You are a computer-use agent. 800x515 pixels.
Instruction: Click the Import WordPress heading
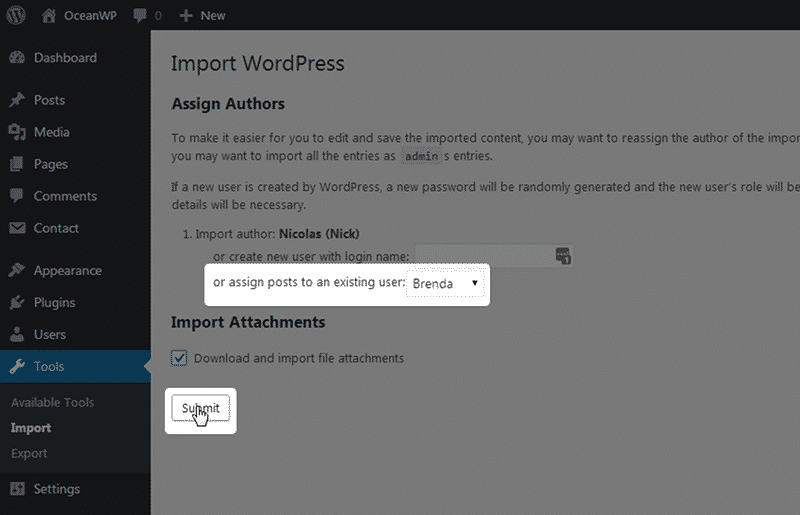258,64
